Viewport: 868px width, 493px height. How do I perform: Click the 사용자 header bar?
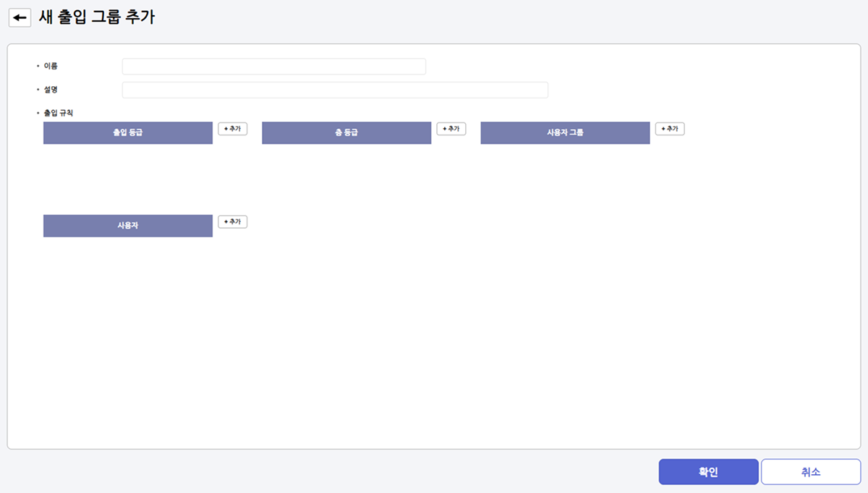point(128,226)
